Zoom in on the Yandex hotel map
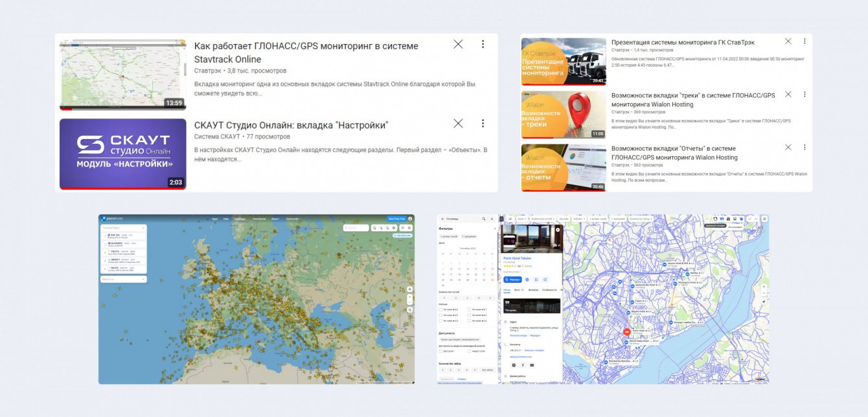The image size is (868, 417). coord(764,287)
